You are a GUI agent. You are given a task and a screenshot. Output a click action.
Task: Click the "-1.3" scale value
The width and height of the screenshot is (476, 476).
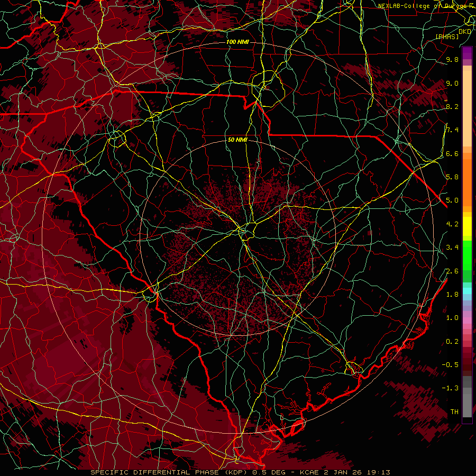coord(450,388)
